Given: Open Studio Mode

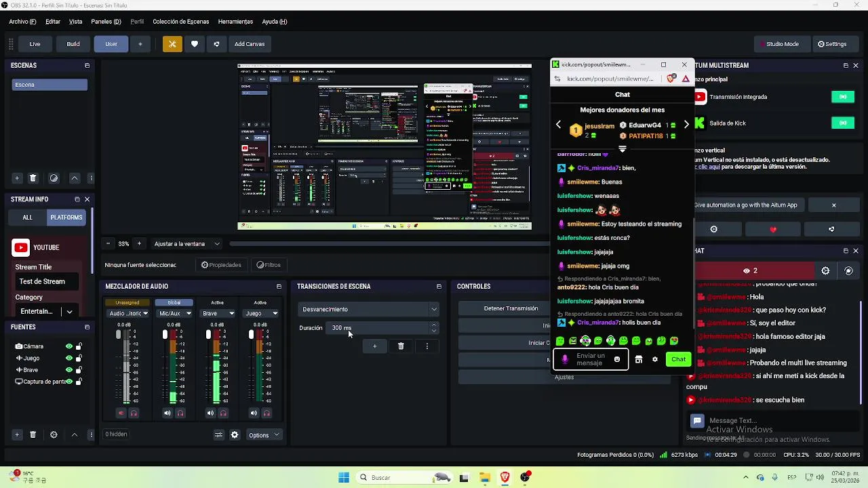Looking at the screenshot, I should click(782, 44).
